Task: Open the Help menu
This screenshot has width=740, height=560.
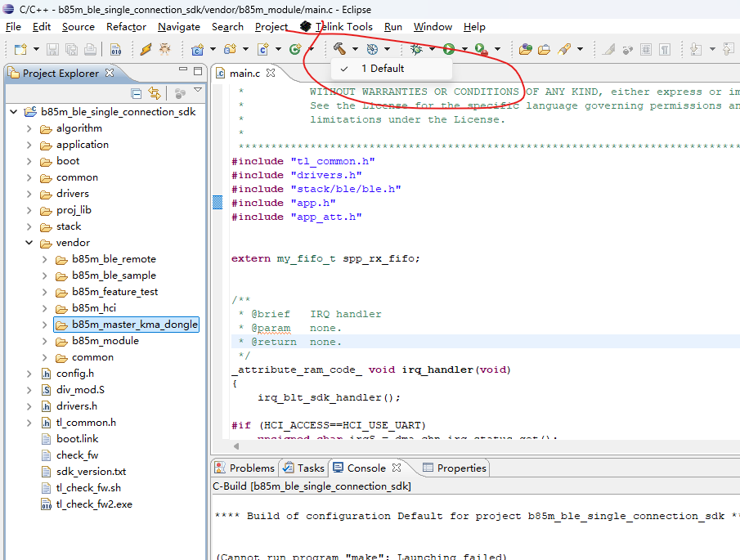Action: click(474, 27)
